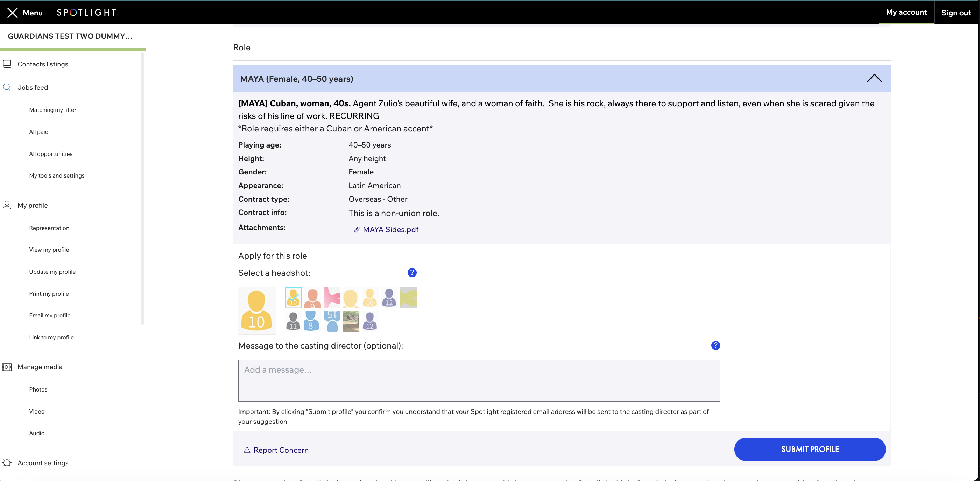Click the Spotlight logo

(x=86, y=13)
